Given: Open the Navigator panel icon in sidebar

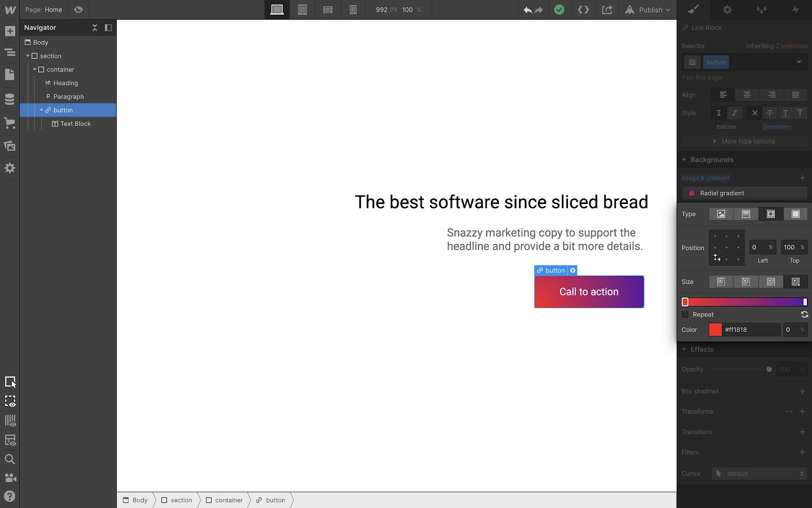Looking at the screenshot, I should [x=10, y=52].
